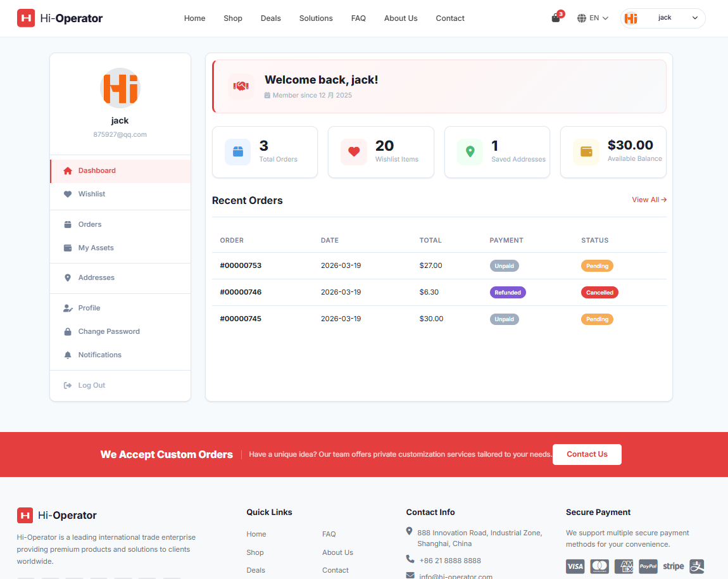The width and height of the screenshot is (728, 579).
Task: Open order #00000753
Action: point(241,265)
